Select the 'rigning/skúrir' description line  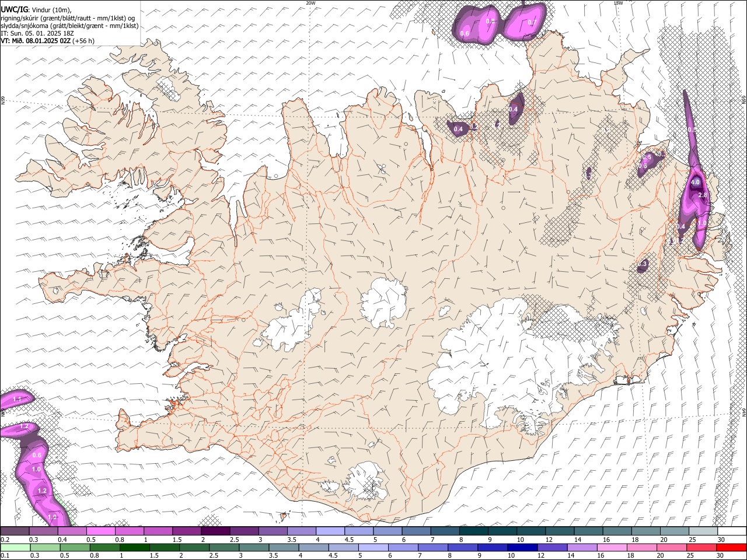[x=68, y=18]
